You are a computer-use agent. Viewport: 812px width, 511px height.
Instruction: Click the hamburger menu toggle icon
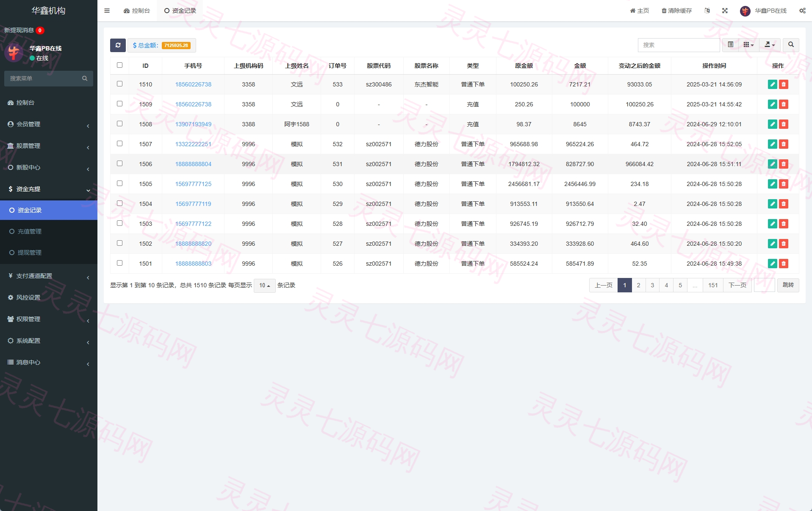(107, 11)
